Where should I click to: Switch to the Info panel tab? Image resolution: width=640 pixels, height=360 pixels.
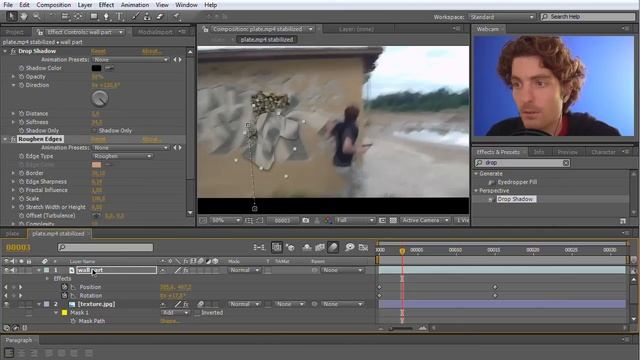(539, 152)
